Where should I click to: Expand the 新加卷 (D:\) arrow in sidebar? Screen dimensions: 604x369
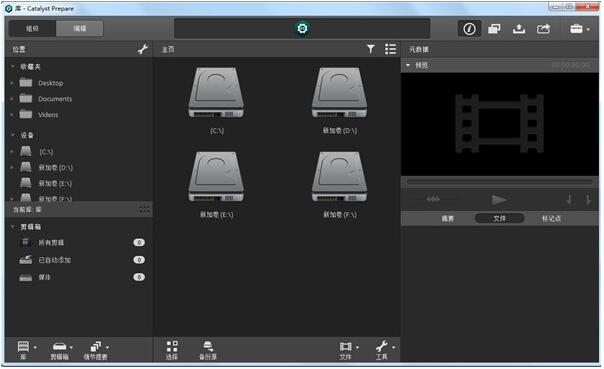point(12,168)
